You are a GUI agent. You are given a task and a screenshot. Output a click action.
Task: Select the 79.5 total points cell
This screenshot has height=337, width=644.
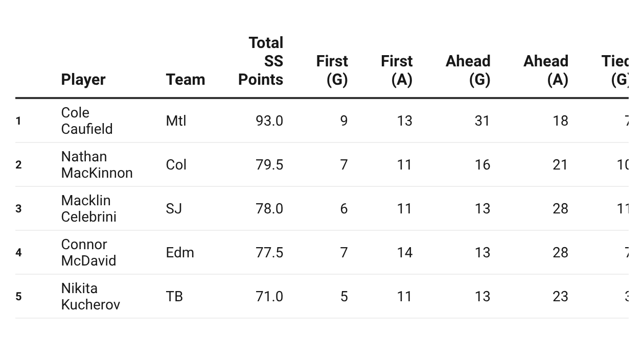269,165
